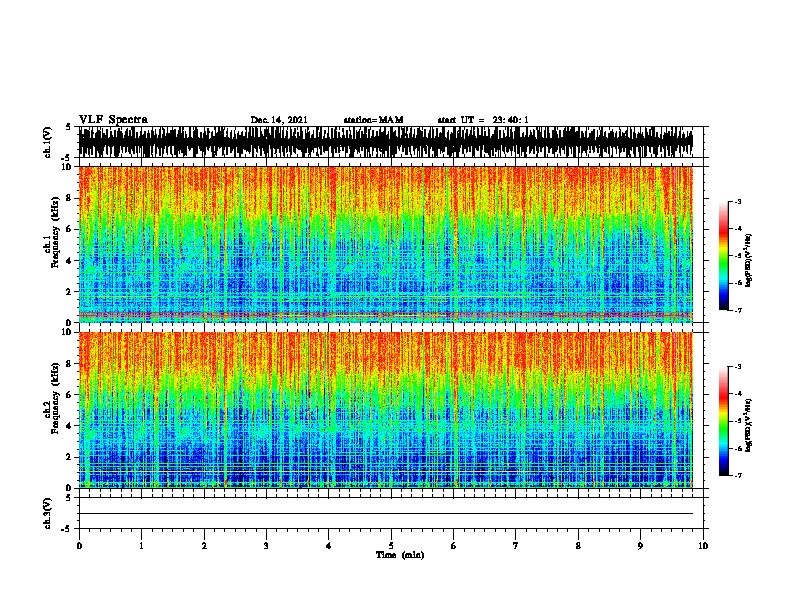Click the "VLF Spectra" plot title

point(113,120)
